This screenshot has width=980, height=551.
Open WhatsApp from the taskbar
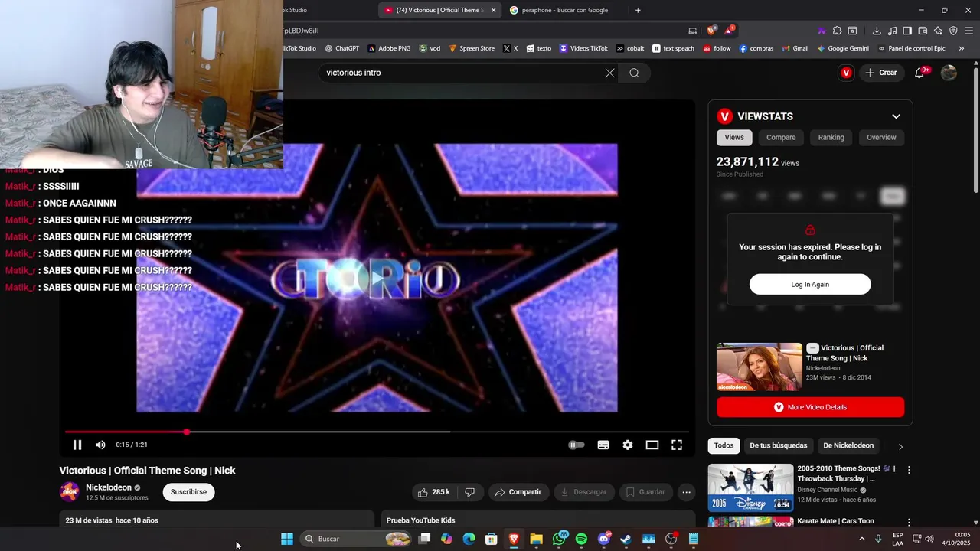[x=560, y=539]
